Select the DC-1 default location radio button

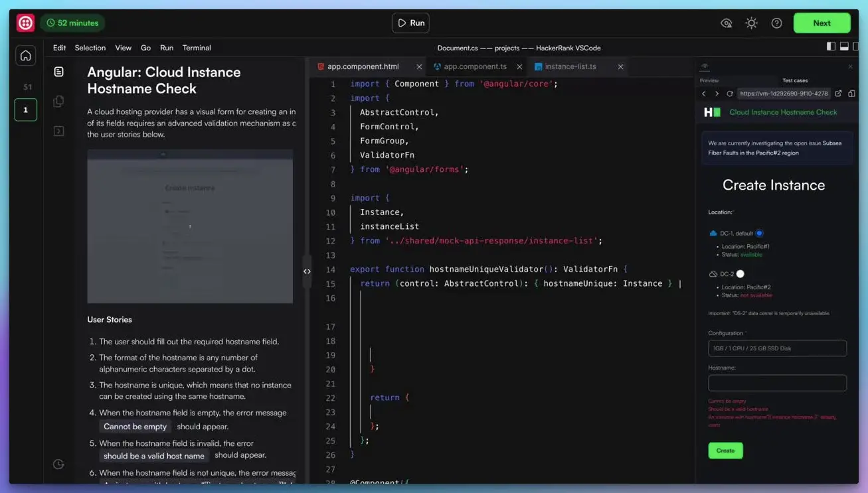759,233
